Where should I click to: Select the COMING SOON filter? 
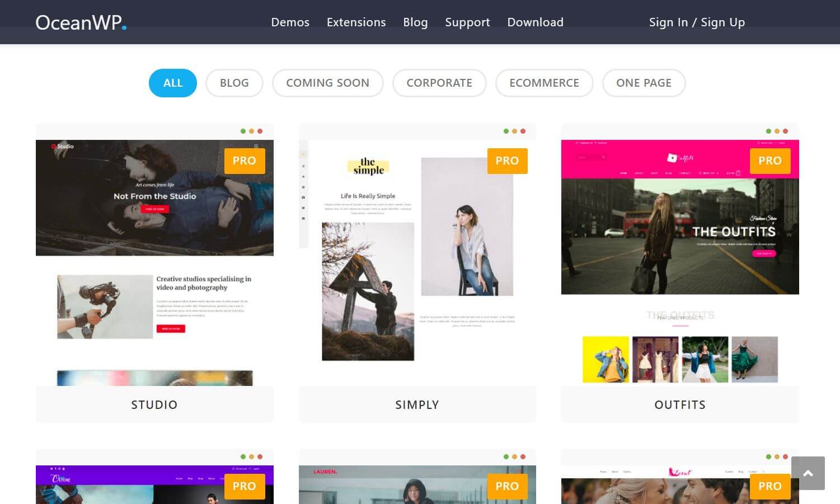[327, 83]
